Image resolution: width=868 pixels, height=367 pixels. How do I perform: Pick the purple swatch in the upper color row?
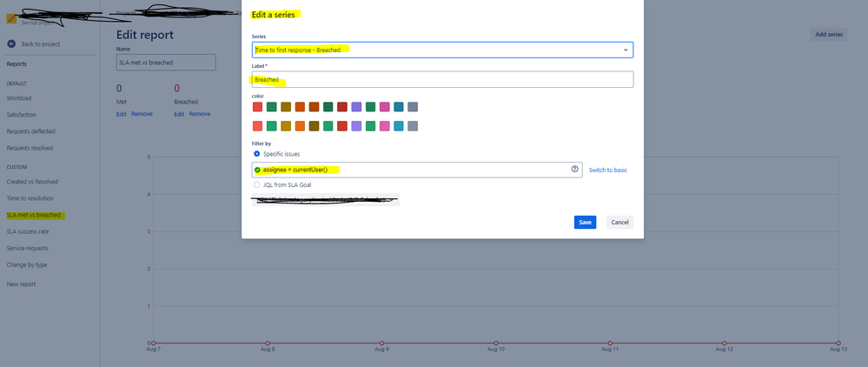pos(356,106)
